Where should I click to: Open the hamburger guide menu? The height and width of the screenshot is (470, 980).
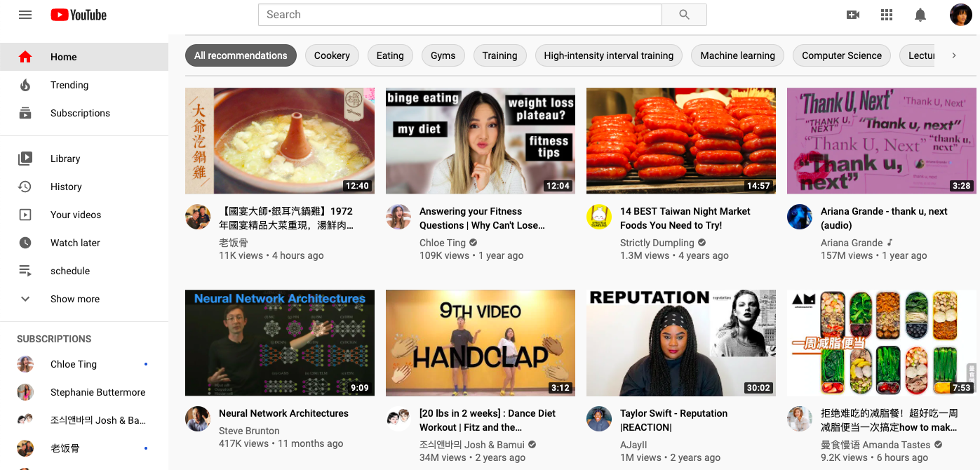point(25,15)
